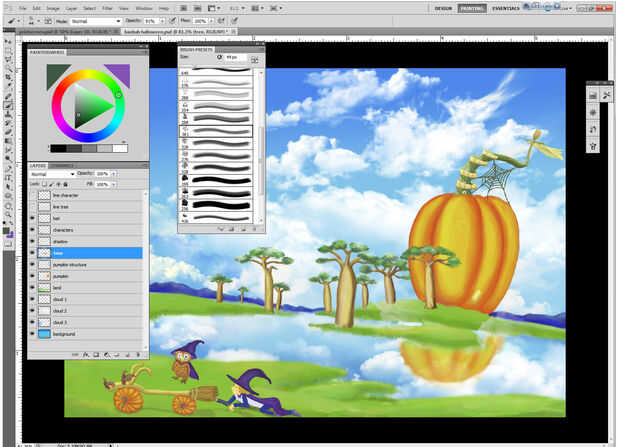Select the Lasso tool in the toolbox

(8, 59)
